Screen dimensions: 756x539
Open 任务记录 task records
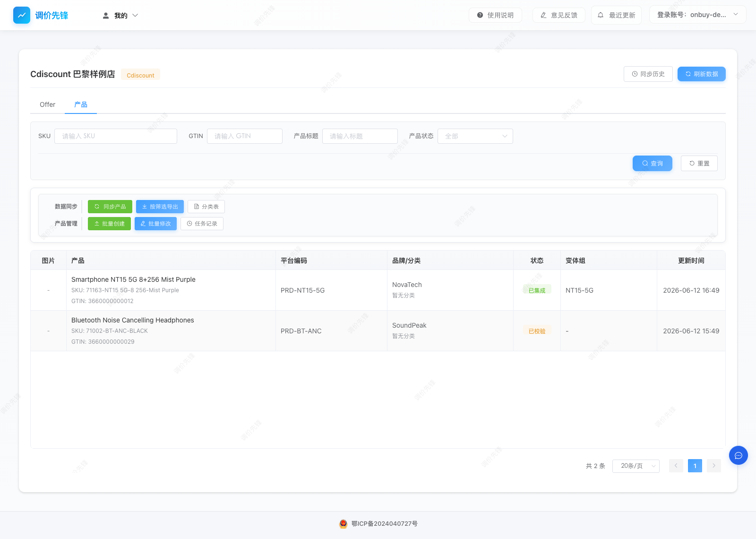[x=202, y=224]
